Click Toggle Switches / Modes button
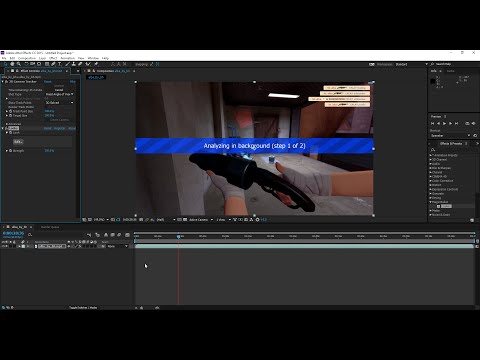The width and height of the screenshot is (480, 360). click(x=83, y=308)
